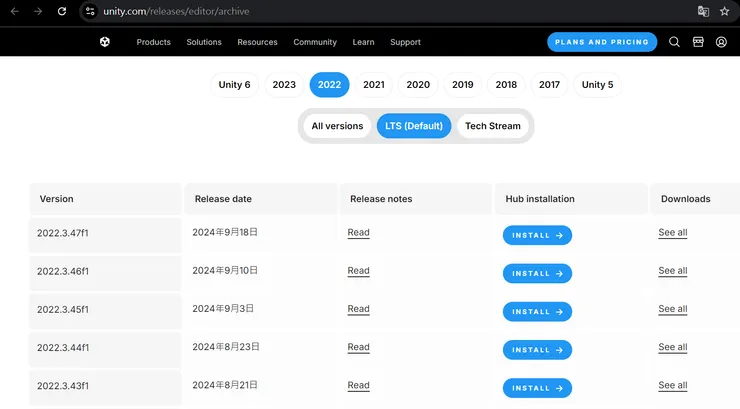Viewport: 740px width, 409px height.
Task: Read release notes for 2022.3.45f1
Action: tap(358, 309)
